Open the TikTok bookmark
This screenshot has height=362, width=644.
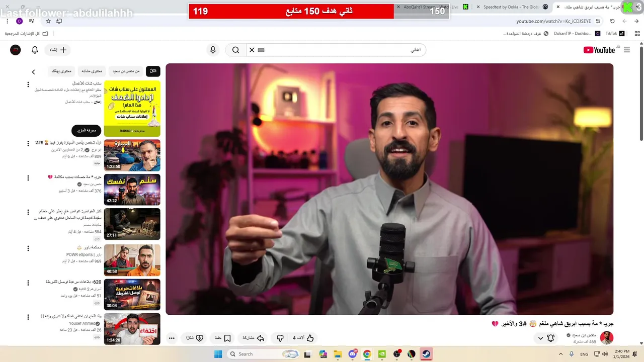click(615, 34)
